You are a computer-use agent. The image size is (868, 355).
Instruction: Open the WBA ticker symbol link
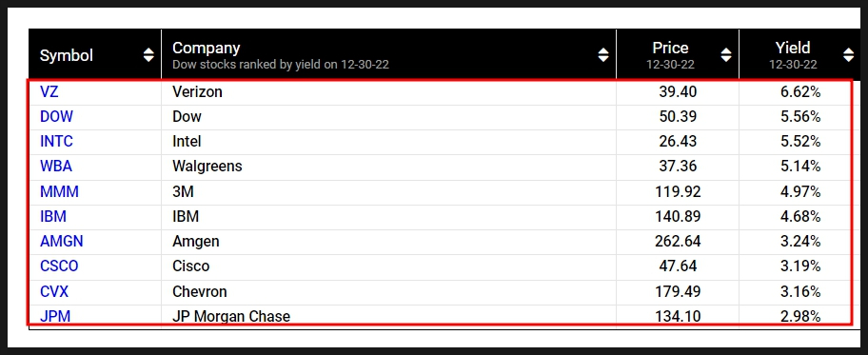56,167
